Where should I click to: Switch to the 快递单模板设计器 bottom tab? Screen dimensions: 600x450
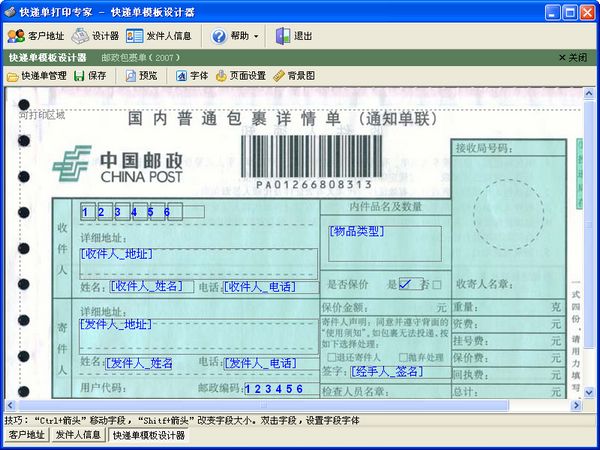(149, 435)
